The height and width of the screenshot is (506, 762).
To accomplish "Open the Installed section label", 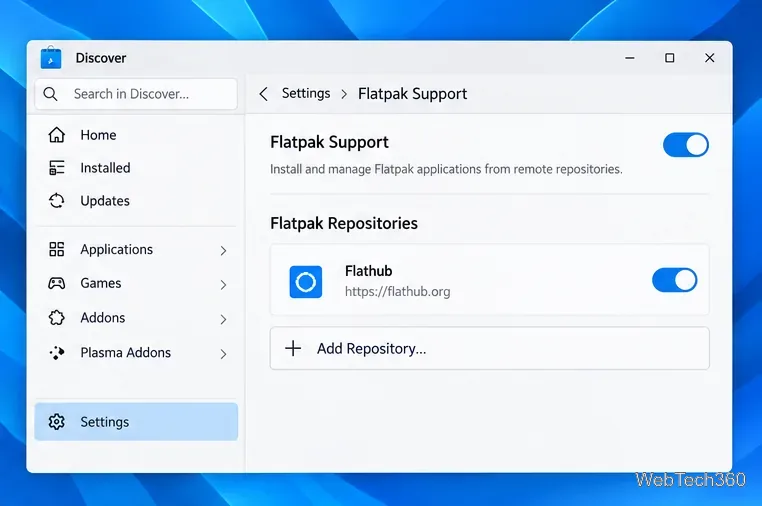I will pyautogui.click(x=105, y=168).
